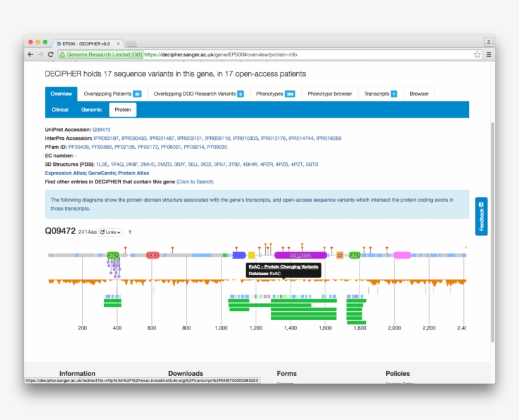Select the Clinical sub-tab
The image size is (519, 420).
coord(60,109)
